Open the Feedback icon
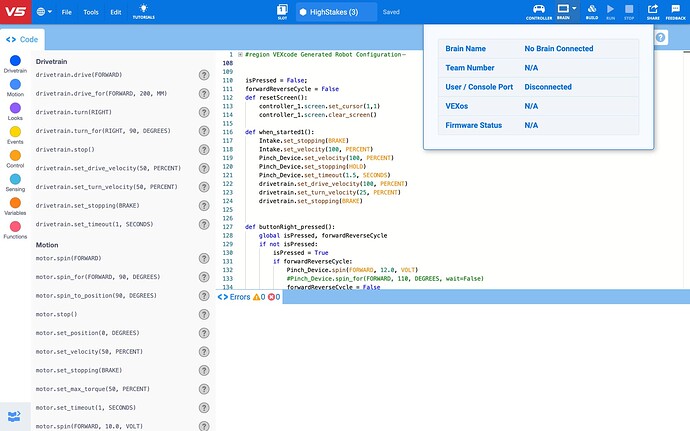The width and height of the screenshot is (690, 431). click(x=675, y=12)
